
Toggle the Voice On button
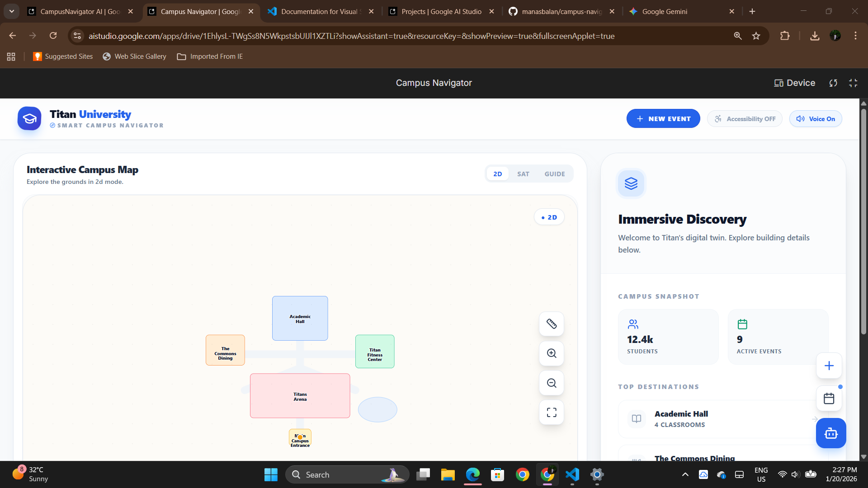(815, 119)
